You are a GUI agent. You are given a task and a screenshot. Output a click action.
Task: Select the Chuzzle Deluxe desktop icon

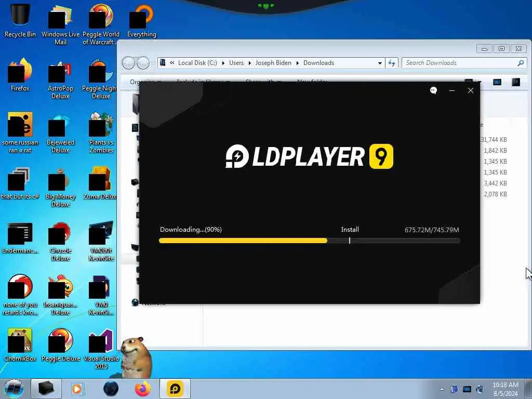pos(60,241)
